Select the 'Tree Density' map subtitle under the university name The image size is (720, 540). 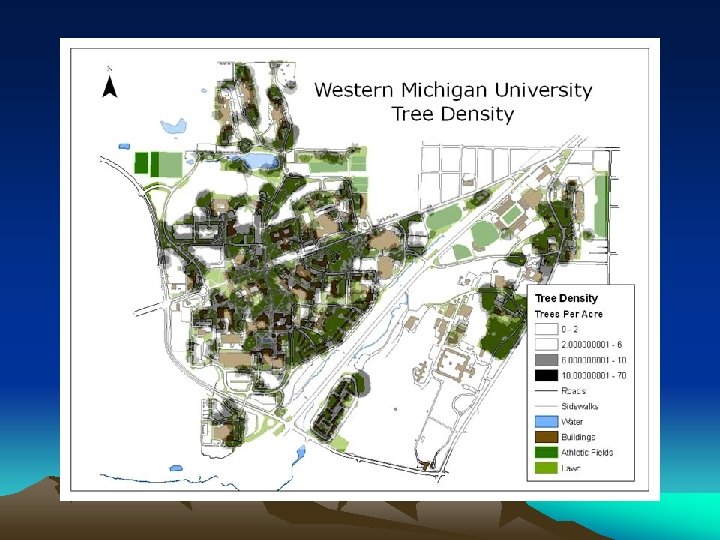point(452,114)
